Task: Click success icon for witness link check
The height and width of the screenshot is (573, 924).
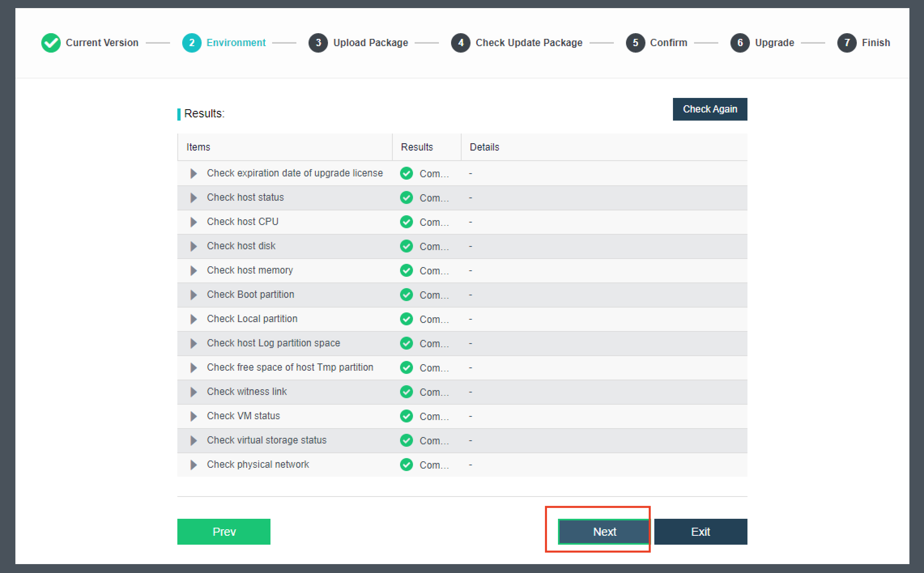Action: coord(407,392)
